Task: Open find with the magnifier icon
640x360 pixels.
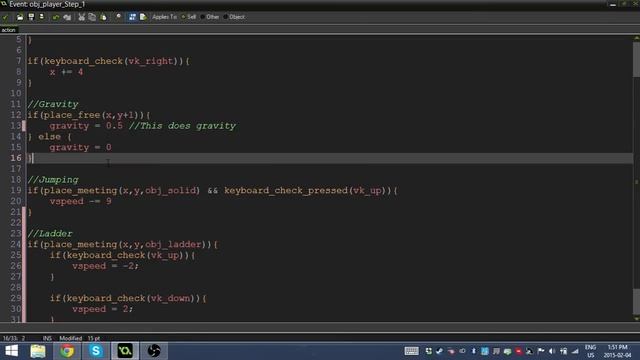Action: click(x=118, y=17)
